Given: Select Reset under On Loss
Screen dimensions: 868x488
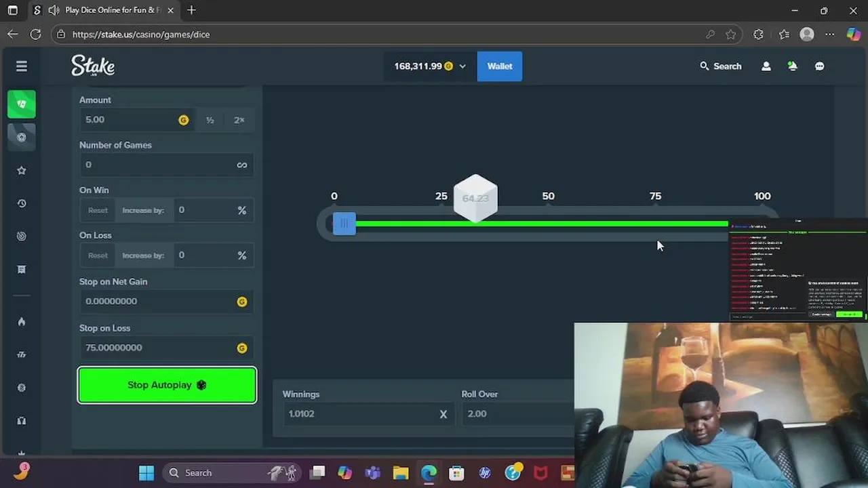Looking at the screenshot, I should (x=98, y=256).
